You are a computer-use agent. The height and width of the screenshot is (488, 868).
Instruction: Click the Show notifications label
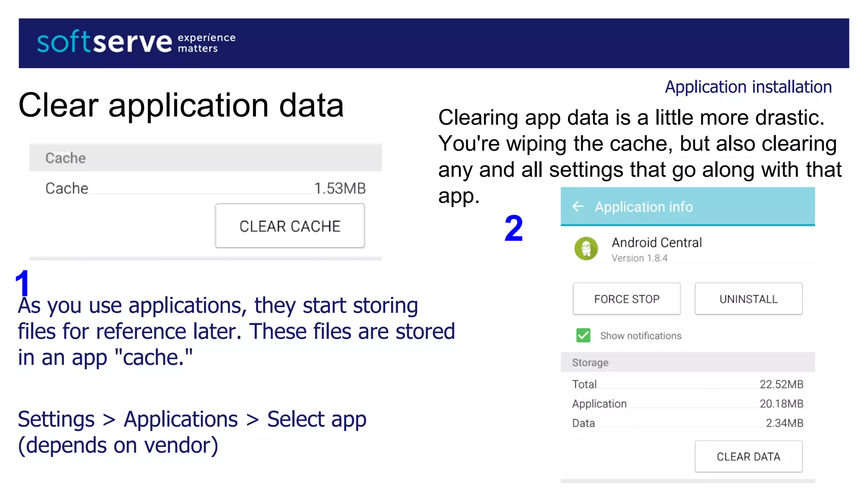(640, 335)
